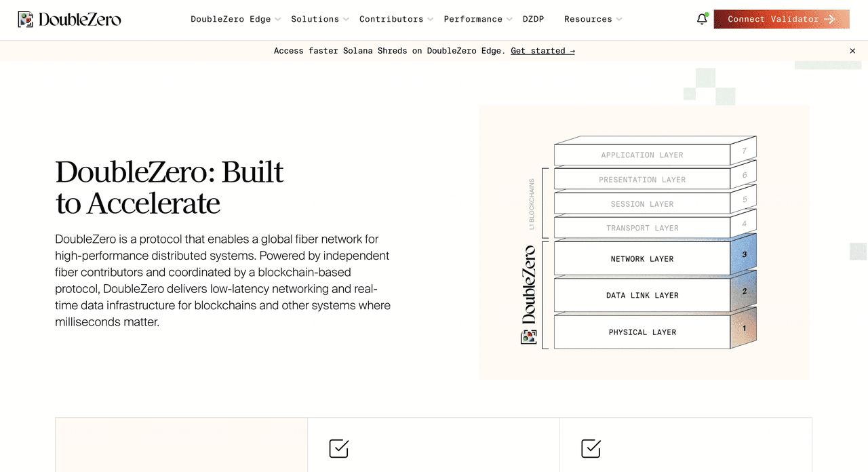Click the Connect Validator button
868x472 pixels.
[x=781, y=19]
